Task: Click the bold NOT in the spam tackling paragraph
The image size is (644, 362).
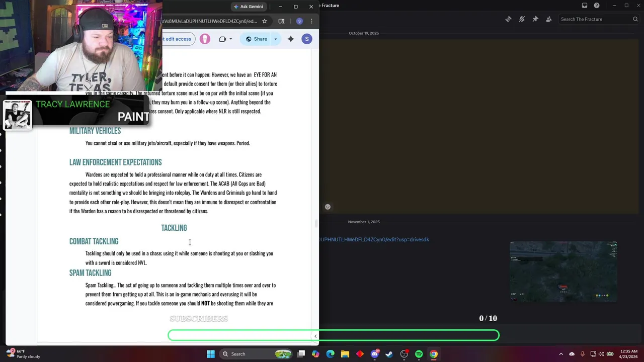Action: [205, 304]
